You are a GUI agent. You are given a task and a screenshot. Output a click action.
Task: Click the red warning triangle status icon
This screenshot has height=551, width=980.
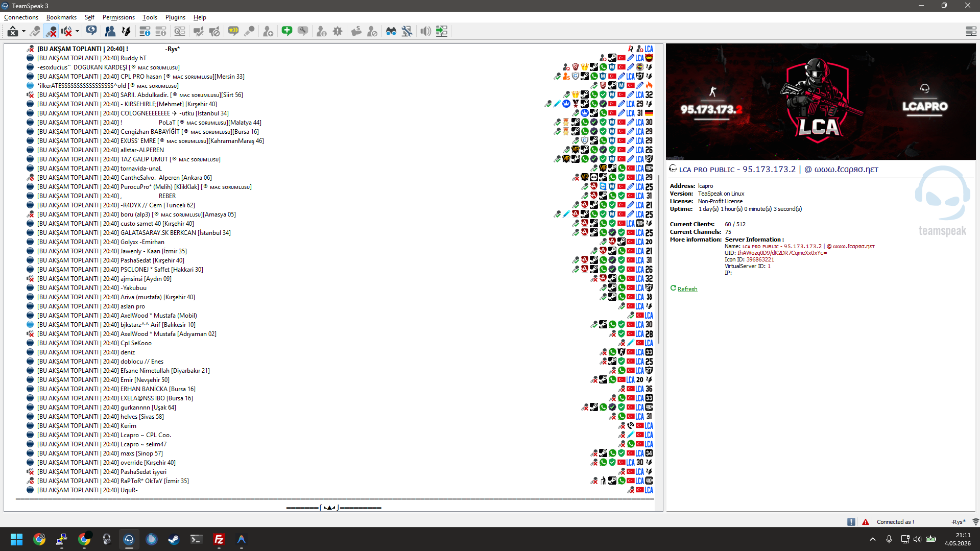[x=866, y=522]
